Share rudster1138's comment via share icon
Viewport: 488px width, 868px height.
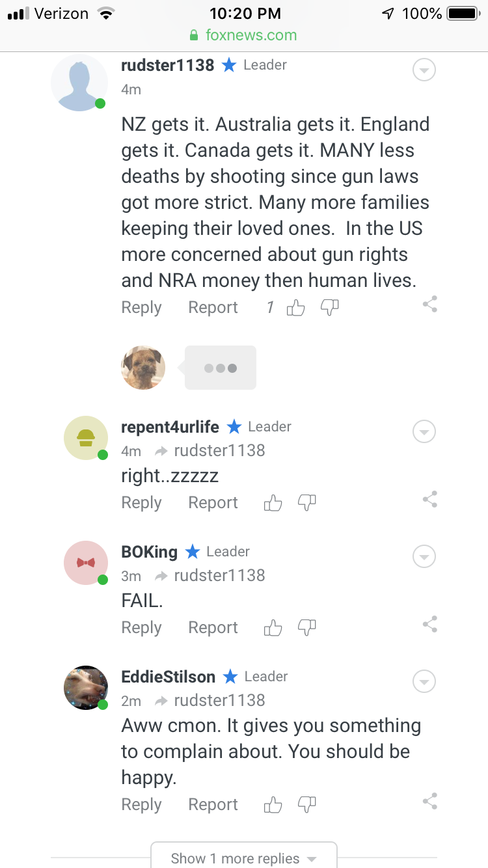point(429,304)
